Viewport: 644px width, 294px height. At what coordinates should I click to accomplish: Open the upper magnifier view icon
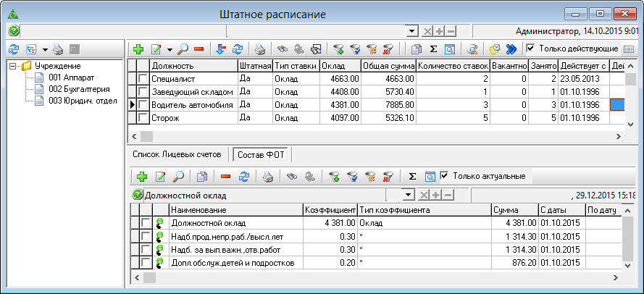[x=183, y=49]
